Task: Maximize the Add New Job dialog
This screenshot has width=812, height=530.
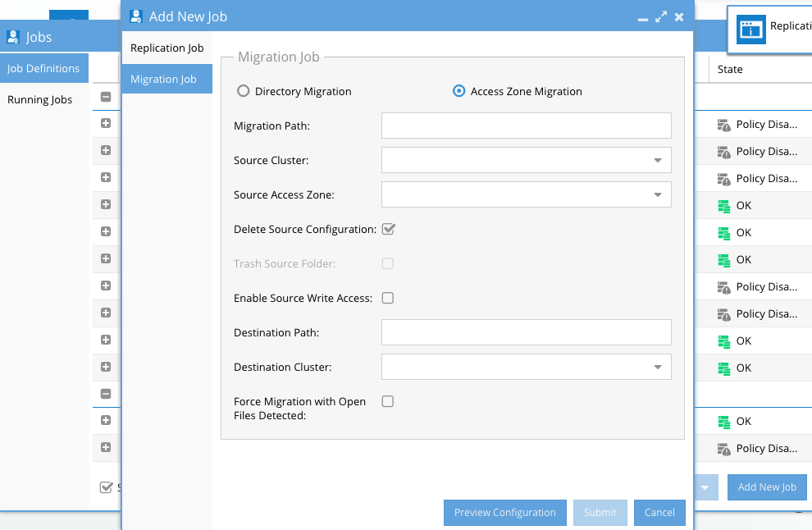Action: pyautogui.click(x=661, y=16)
